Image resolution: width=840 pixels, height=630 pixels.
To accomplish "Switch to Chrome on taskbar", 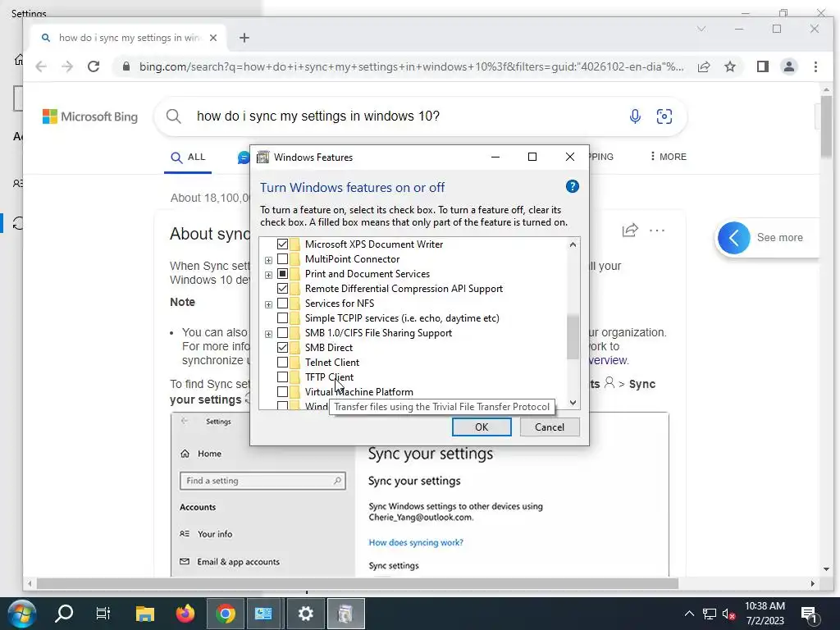I will point(226,614).
